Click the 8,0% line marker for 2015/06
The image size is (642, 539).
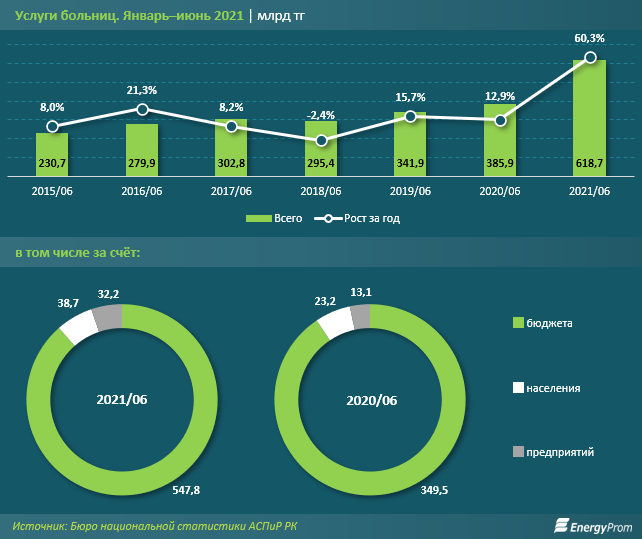tap(53, 126)
